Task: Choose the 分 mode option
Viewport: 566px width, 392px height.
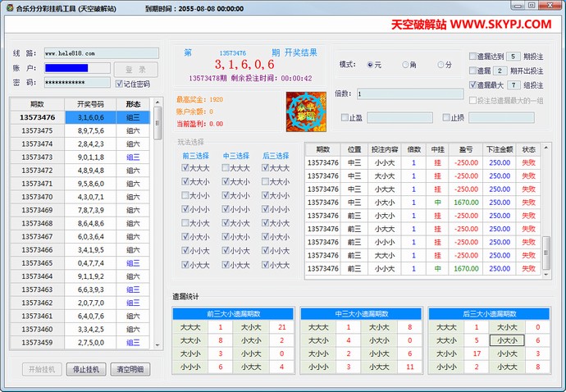Action: point(440,65)
